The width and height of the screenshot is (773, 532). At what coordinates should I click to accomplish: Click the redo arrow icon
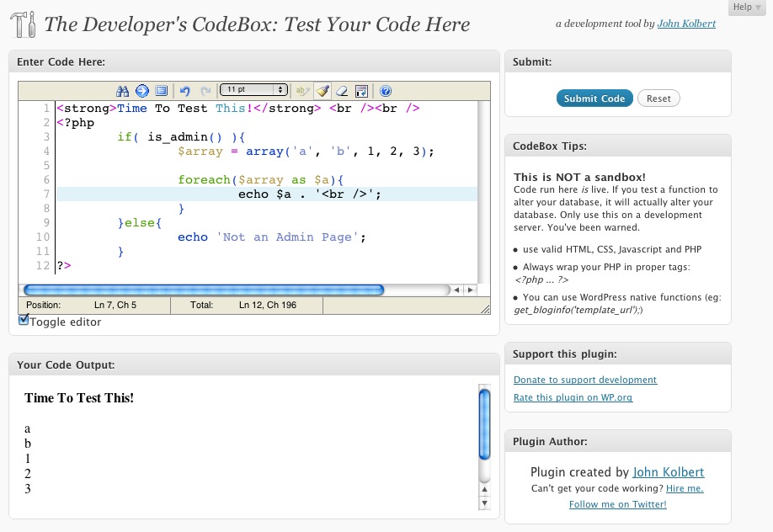(x=205, y=91)
